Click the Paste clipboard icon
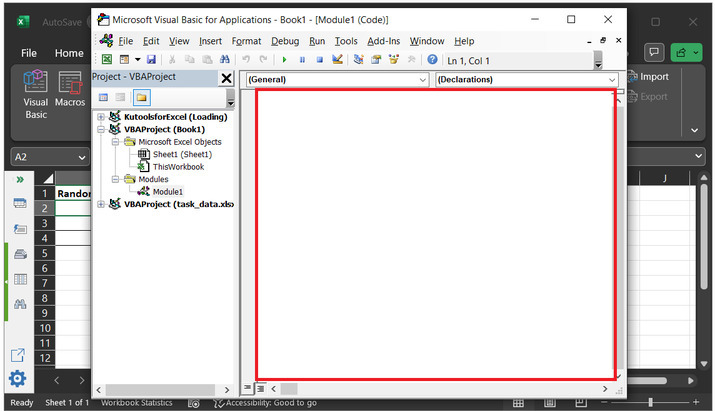The height and width of the screenshot is (411, 715). pyautogui.click(x=207, y=59)
